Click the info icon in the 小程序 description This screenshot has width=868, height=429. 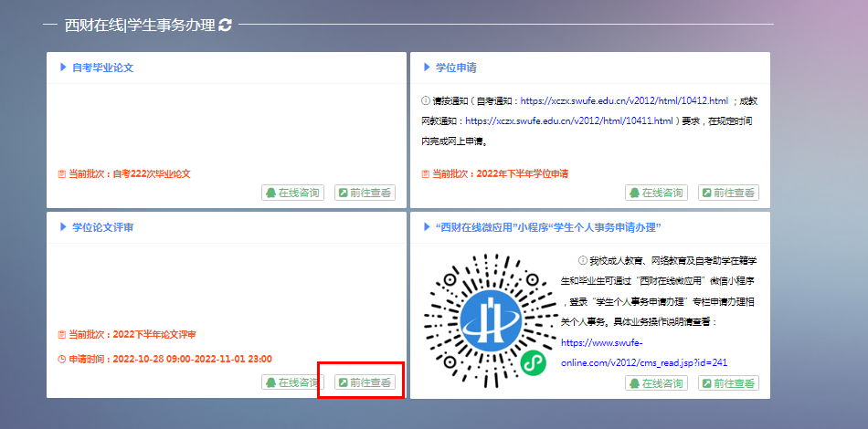(x=581, y=261)
